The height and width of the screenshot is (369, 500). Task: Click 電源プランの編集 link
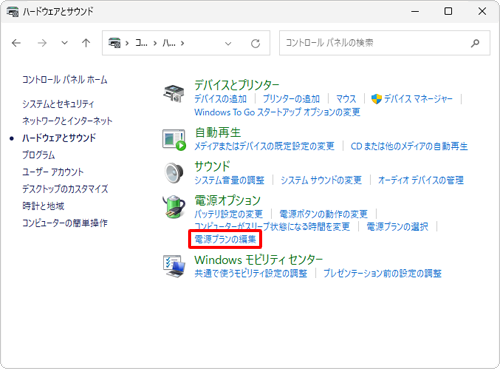click(x=225, y=239)
